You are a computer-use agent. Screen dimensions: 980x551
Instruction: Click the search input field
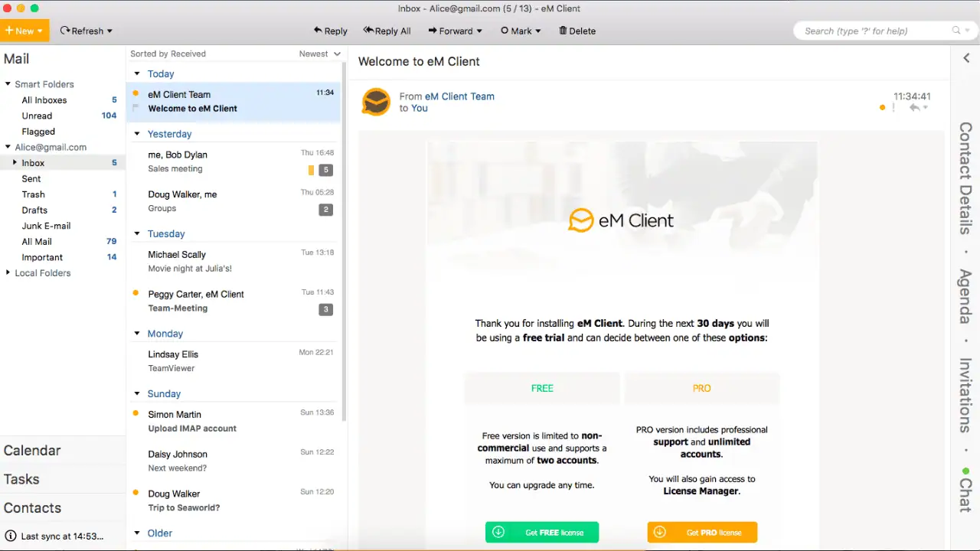[873, 31]
